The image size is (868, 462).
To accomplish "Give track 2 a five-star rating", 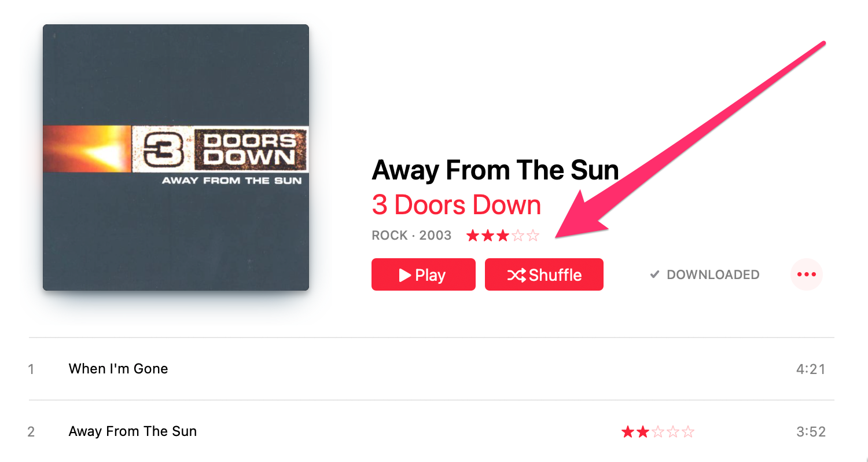I will tap(688, 432).
